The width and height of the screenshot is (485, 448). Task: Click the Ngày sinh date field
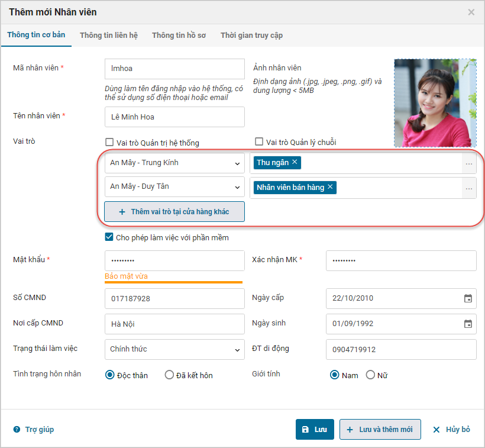[x=401, y=324]
